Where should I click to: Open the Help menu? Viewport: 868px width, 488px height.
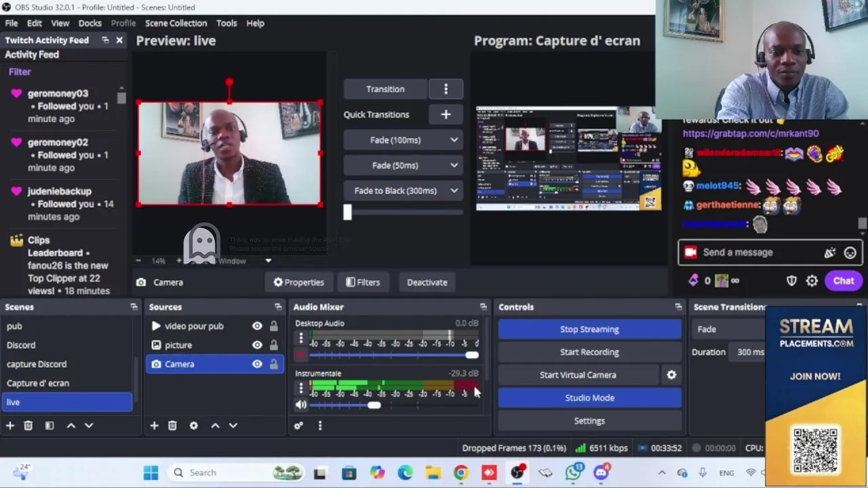255,23
